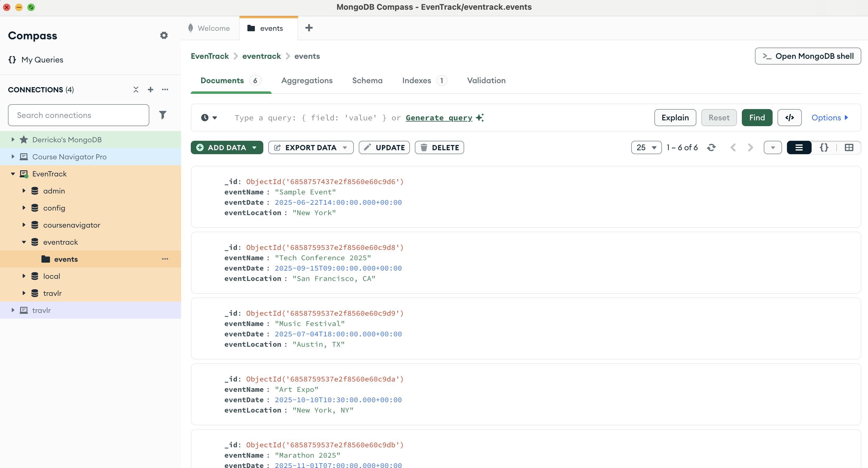
Task: Click the DELETE button
Action: 439,147
